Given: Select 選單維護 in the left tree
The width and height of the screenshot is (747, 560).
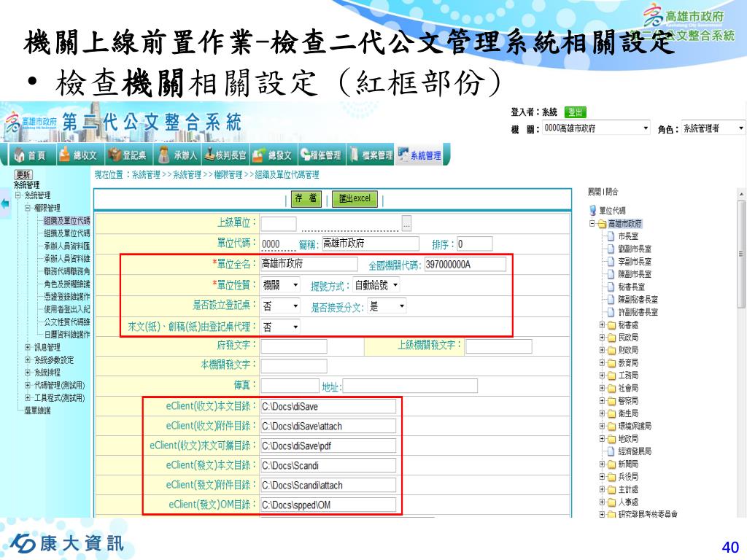Looking at the screenshot, I should [x=38, y=411].
